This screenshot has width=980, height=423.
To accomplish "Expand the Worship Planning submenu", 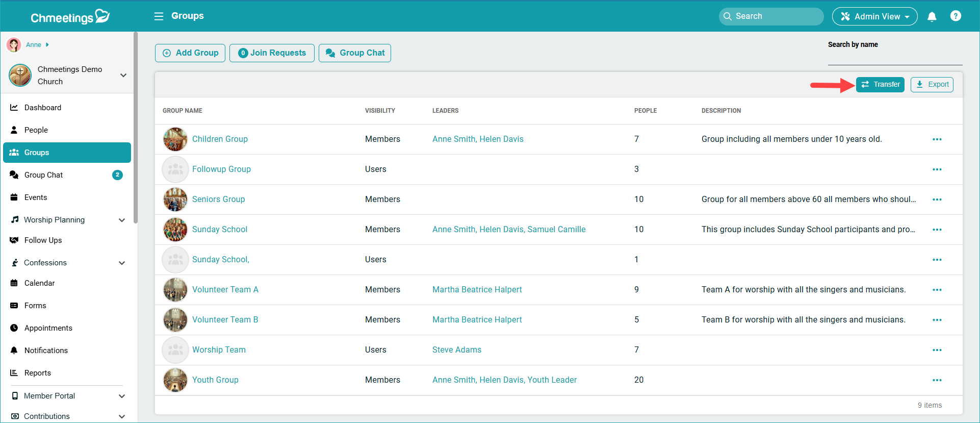I will (x=122, y=220).
